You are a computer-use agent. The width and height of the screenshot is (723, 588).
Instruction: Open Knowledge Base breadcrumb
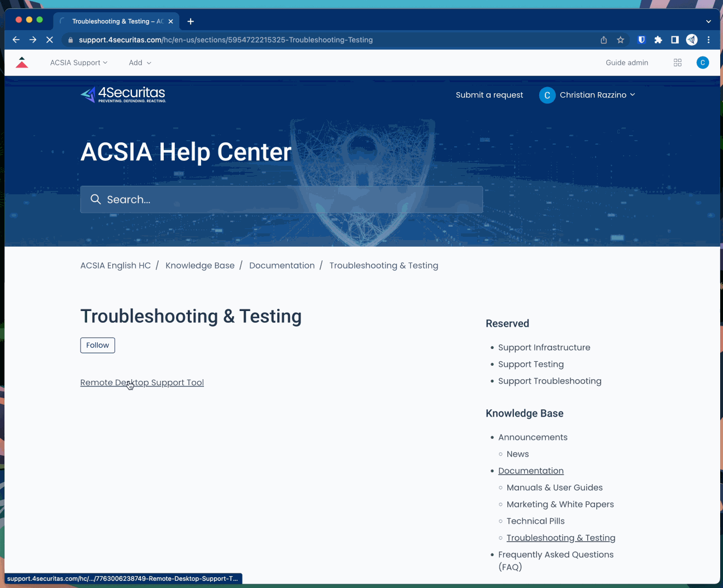pyautogui.click(x=200, y=265)
